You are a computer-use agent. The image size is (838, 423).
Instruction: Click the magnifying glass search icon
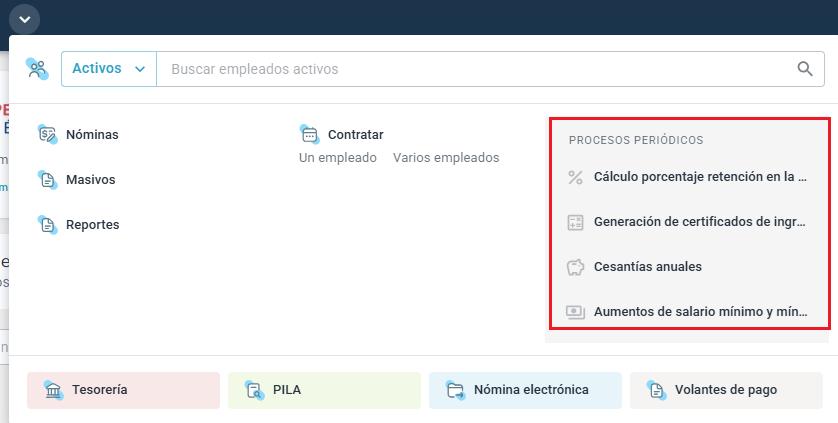click(x=805, y=69)
